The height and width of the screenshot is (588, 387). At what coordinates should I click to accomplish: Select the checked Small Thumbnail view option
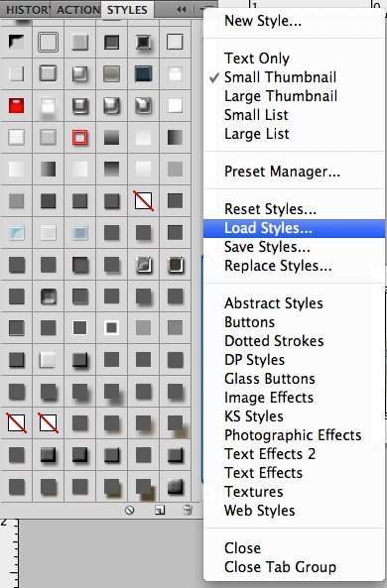click(x=280, y=77)
